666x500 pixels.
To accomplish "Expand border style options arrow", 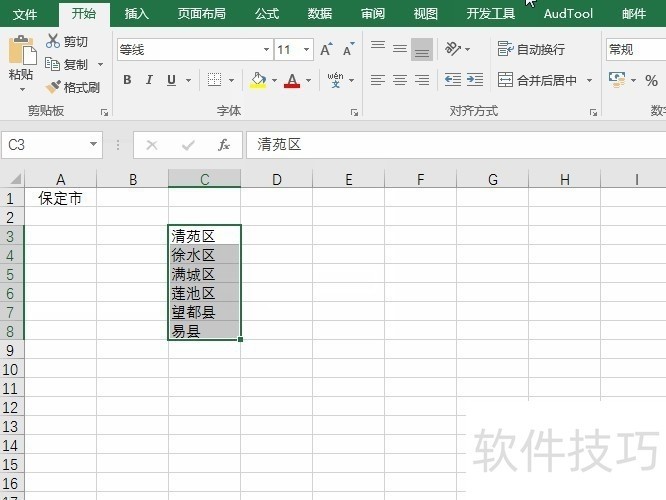I will point(231,80).
